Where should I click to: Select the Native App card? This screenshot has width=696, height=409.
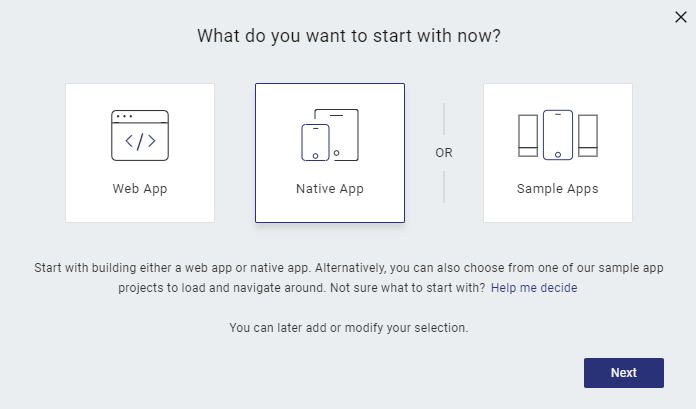tap(330, 153)
